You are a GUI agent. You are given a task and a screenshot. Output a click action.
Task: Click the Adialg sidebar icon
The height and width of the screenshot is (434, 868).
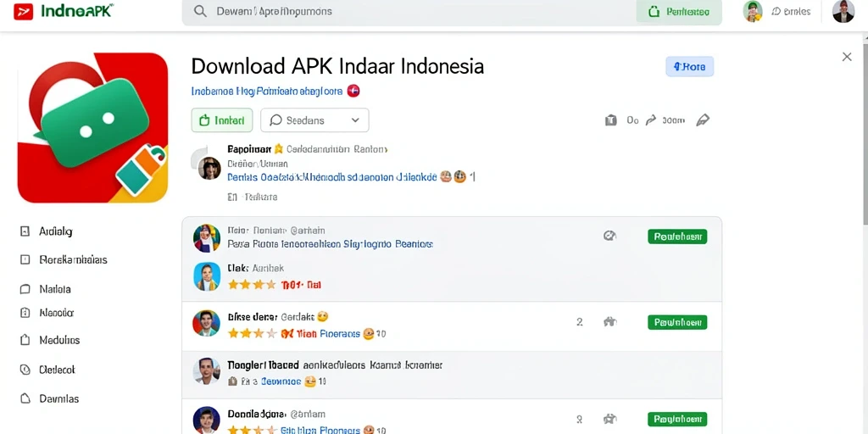pos(25,231)
